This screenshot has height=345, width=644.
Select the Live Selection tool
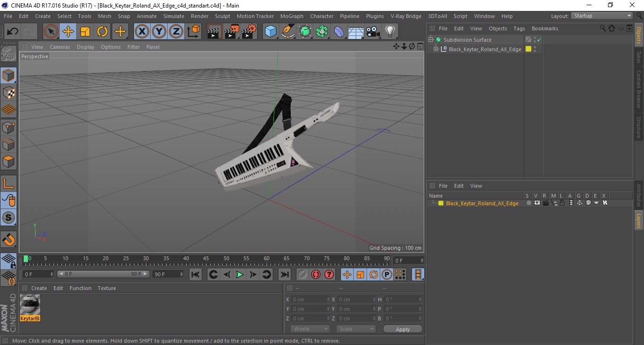(x=51, y=32)
